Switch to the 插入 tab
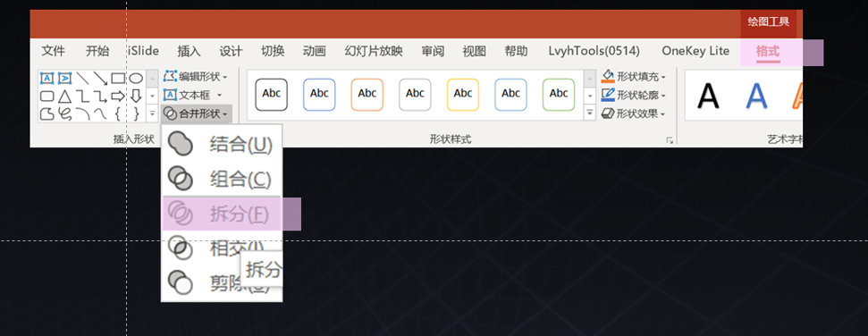Viewport: 868px width, 336px height. (189, 52)
